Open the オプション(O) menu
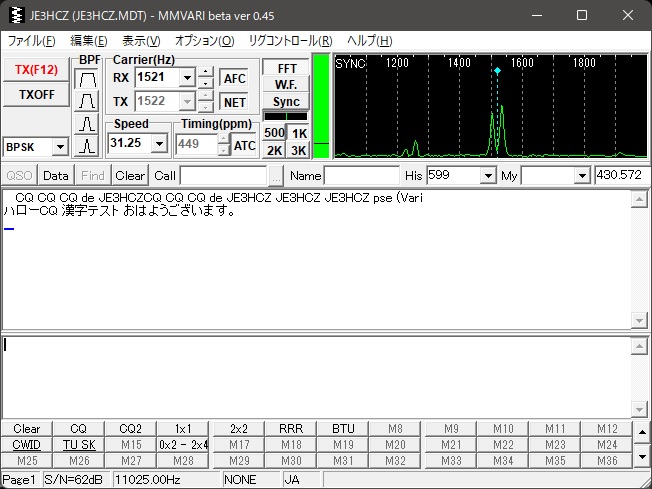 [204, 41]
